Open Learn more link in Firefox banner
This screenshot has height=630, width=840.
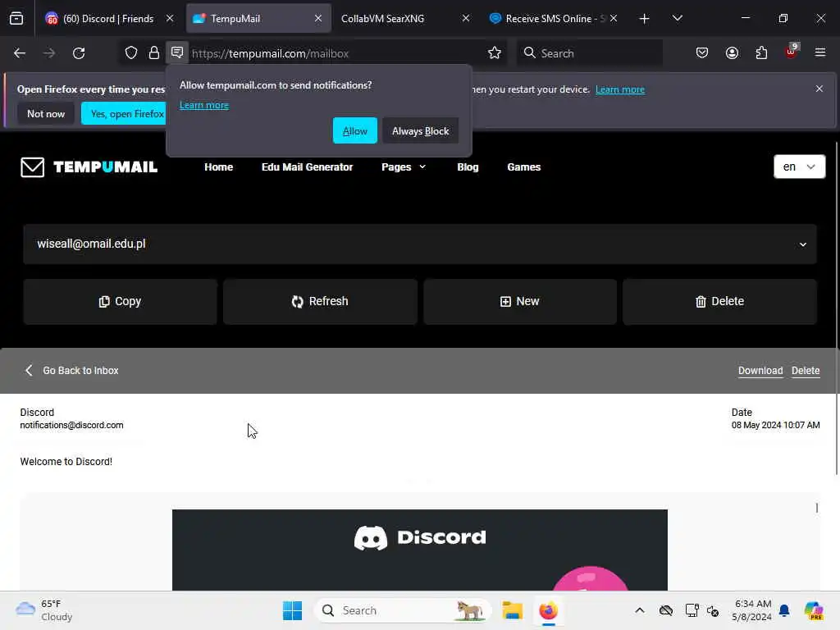tap(620, 89)
